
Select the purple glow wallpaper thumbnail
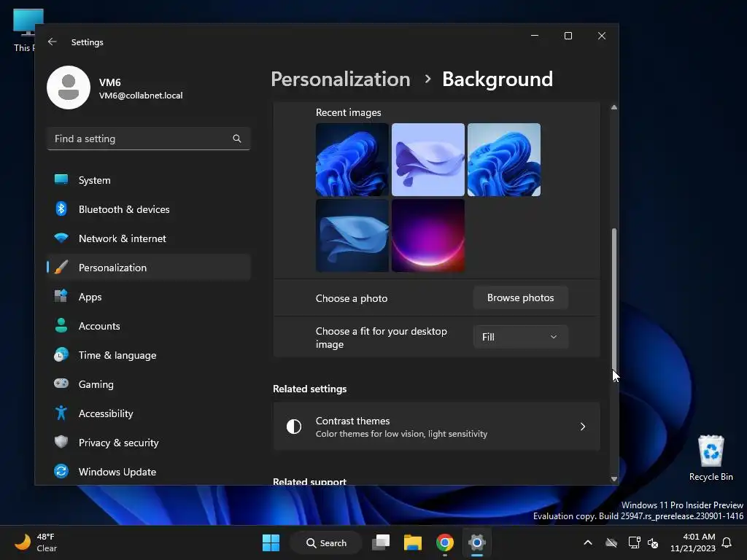427,236
